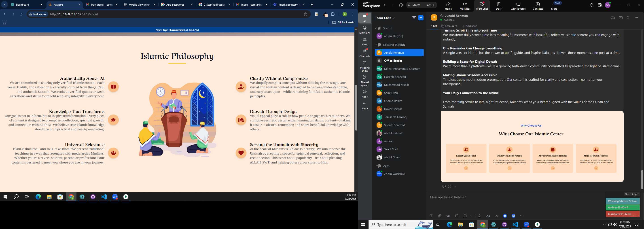Image resolution: width=644 pixels, height=229 pixels.
Task: Open Channels in Zoom sidebar
Action: [365, 53]
